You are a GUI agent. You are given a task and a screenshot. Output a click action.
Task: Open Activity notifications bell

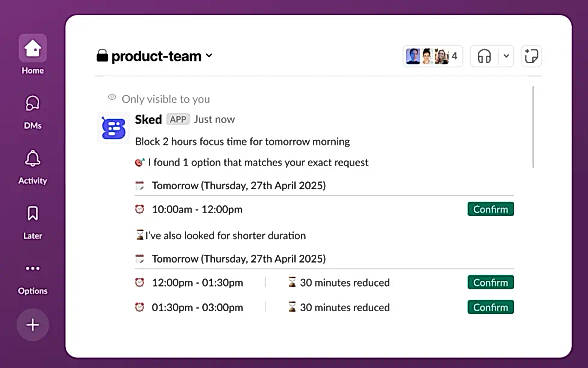(x=33, y=167)
